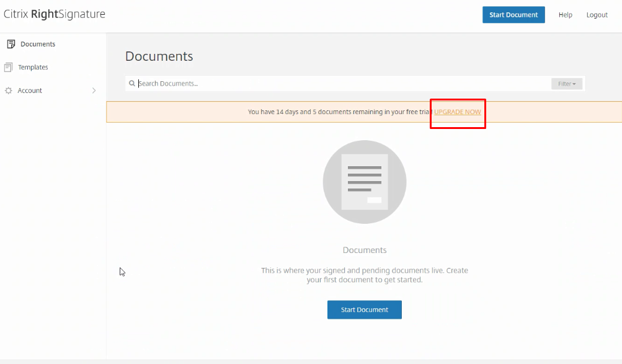Click the gray Documents caption under illustration
The width and height of the screenshot is (622, 364).
point(365,250)
